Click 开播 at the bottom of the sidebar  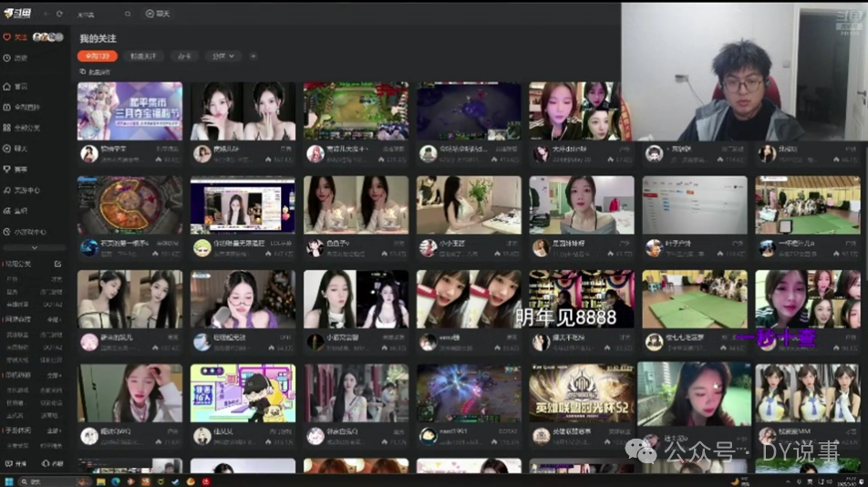coord(15,463)
